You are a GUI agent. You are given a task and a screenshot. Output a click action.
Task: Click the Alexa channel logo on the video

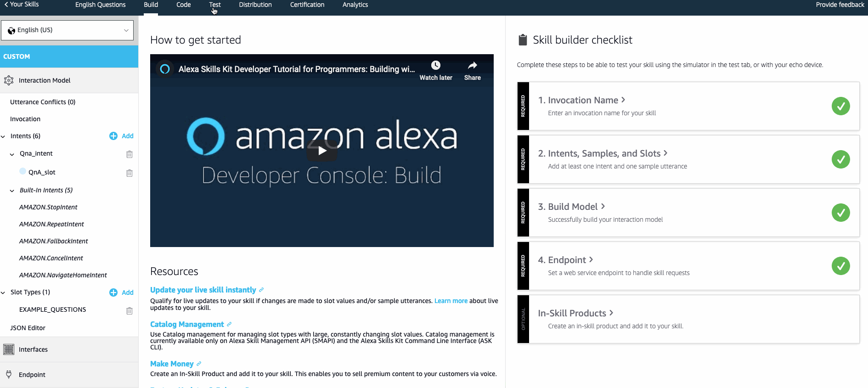click(165, 69)
